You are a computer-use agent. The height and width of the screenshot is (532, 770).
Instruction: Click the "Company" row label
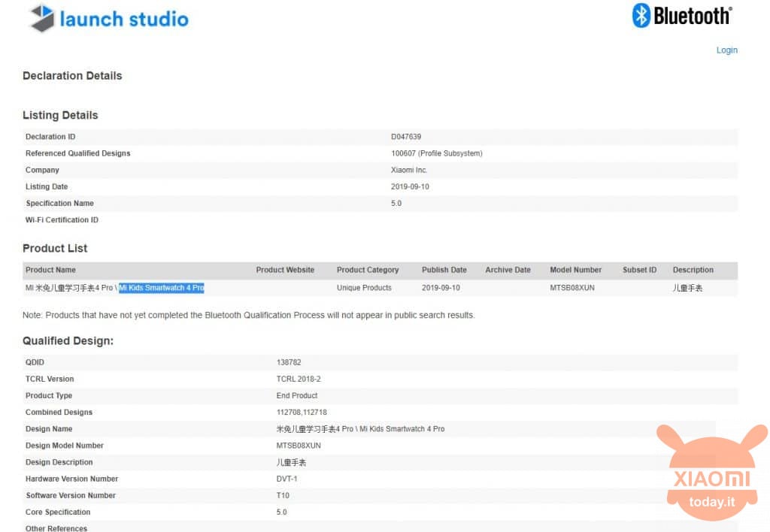tap(42, 170)
